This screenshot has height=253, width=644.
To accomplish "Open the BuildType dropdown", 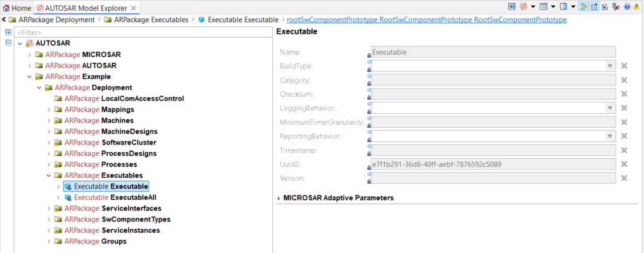I will pyautogui.click(x=609, y=66).
